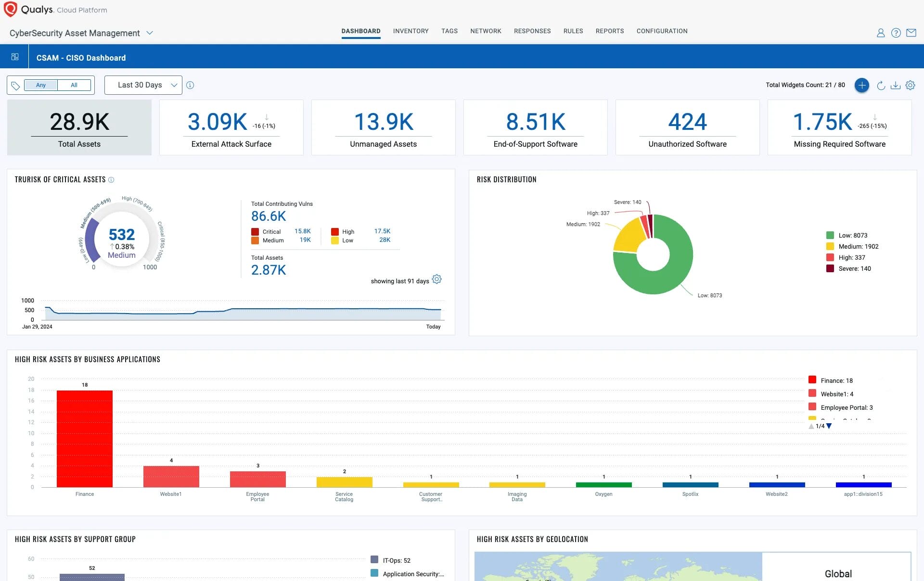Open the help question mark icon in header

(896, 33)
